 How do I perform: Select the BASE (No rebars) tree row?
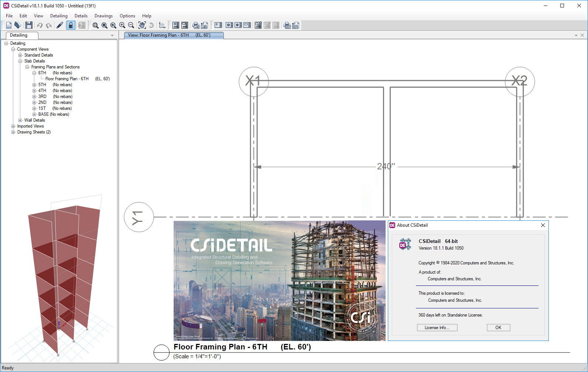pos(54,114)
